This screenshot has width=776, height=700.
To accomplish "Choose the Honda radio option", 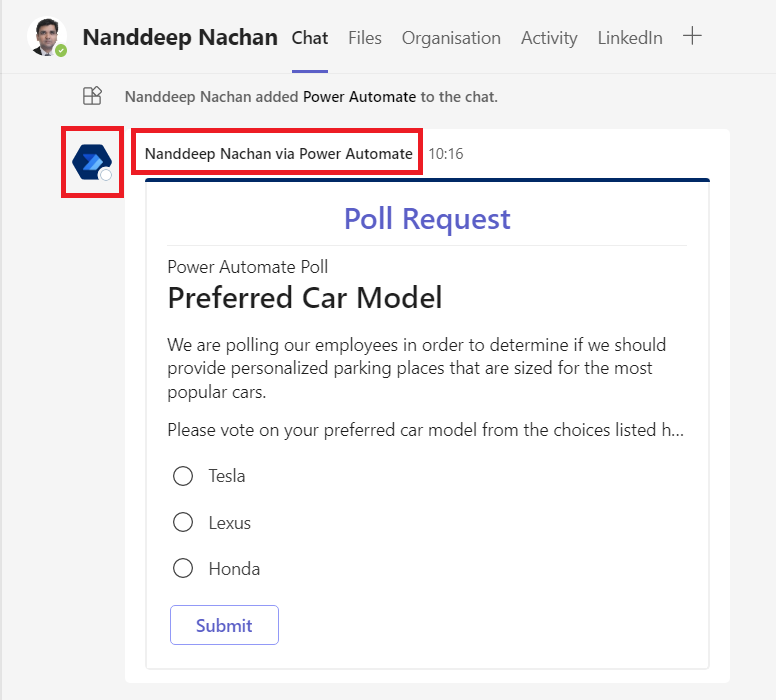I will (x=183, y=568).
